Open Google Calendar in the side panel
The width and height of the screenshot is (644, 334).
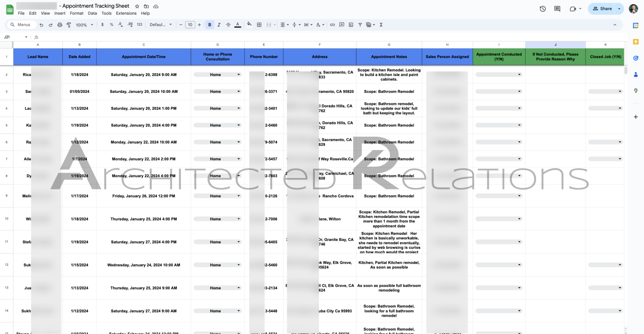pyautogui.click(x=636, y=25)
